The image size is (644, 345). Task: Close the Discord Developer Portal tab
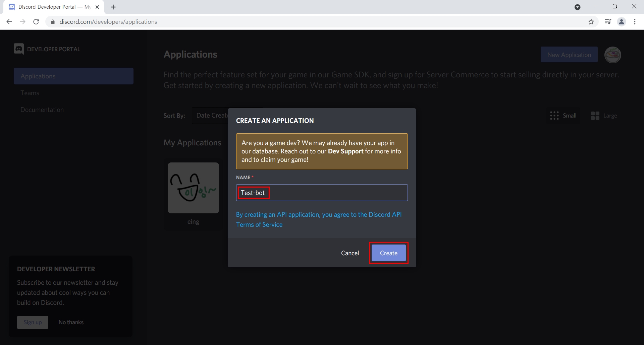[x=97, y=7]
